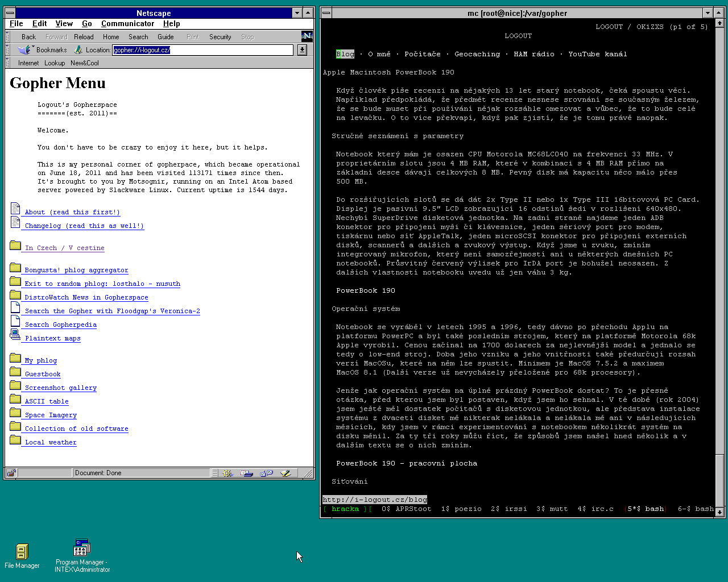Launch Composer from the pen icon
Screen dimensions: 728x582
click(286, 473)
